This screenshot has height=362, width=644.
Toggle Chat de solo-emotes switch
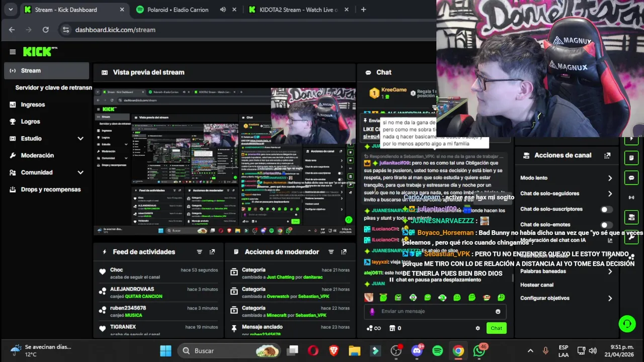point(606,225)
